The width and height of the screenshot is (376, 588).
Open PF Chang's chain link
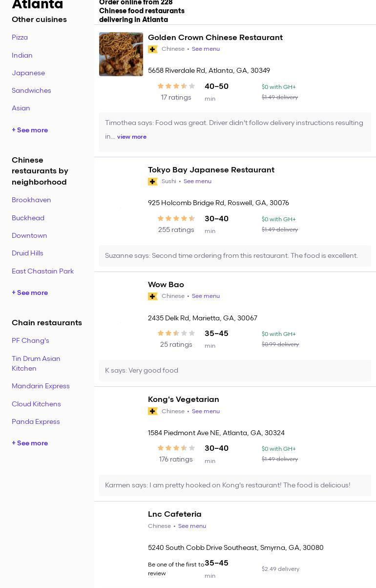point(30,340)
